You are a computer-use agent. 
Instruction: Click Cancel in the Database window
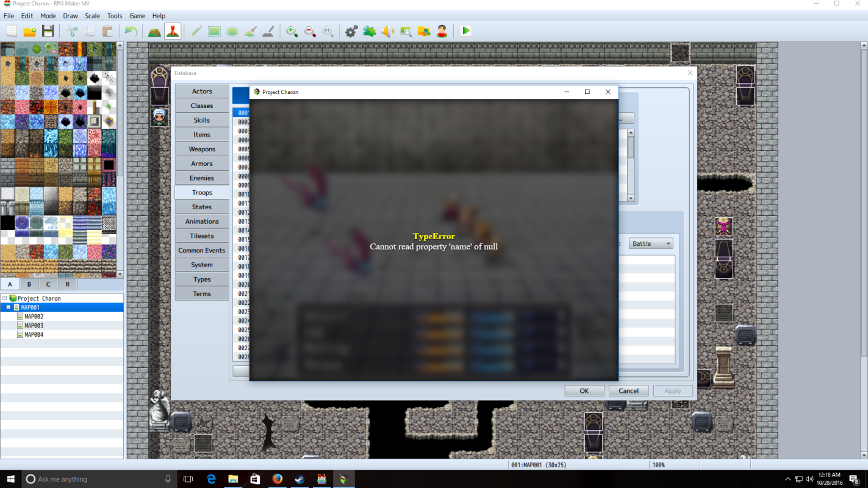(628, 391)
